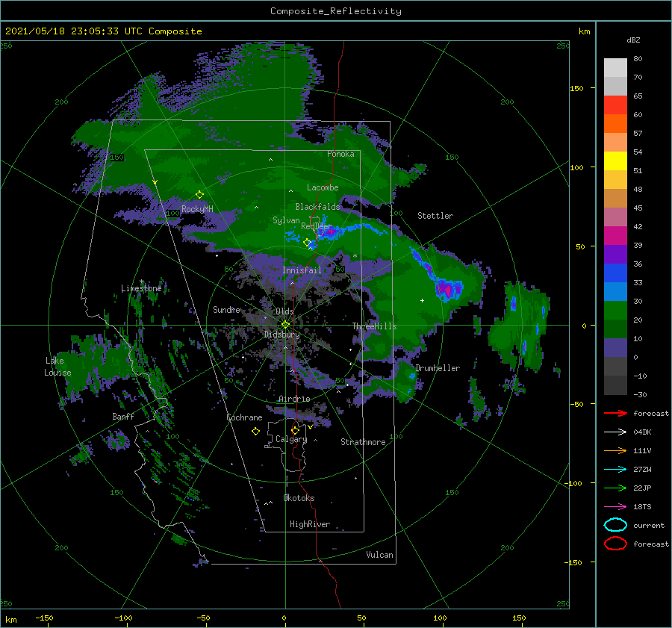This screenshot has width=672, height=628.
Task: Click the Innisfail town label
Action: [x=302, y=270]
